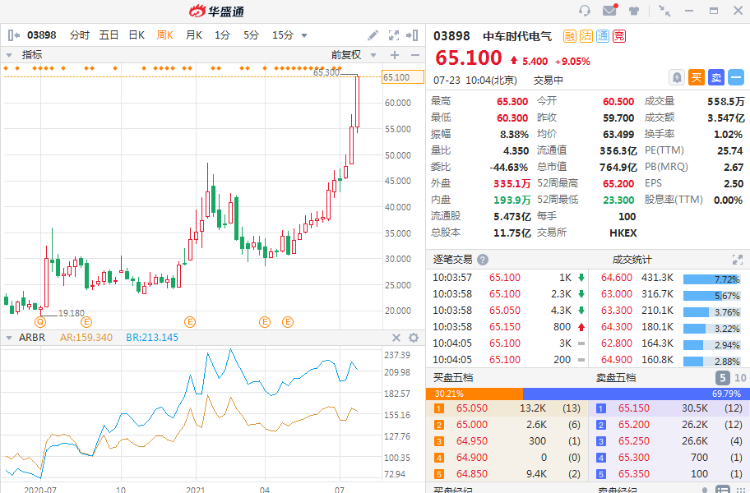Click the 52周最高 value 65.200
The width and height of the screenshot is (750, 493).
coord(618,184)
